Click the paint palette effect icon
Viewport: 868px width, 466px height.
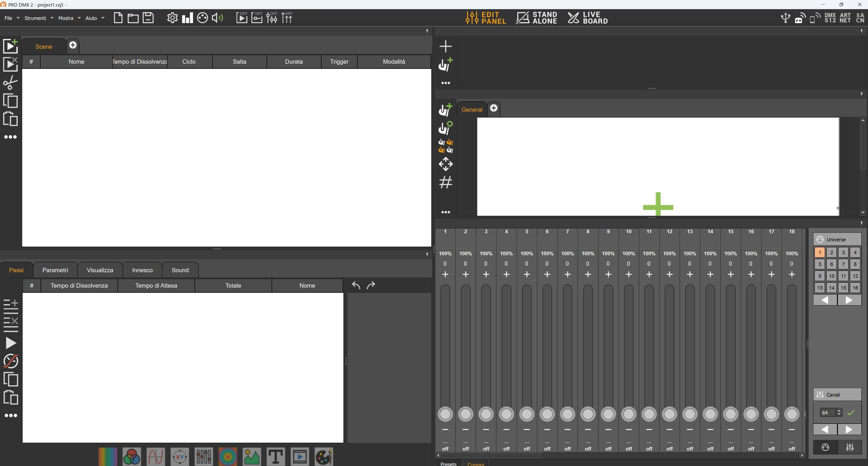(x=323, y=457)
